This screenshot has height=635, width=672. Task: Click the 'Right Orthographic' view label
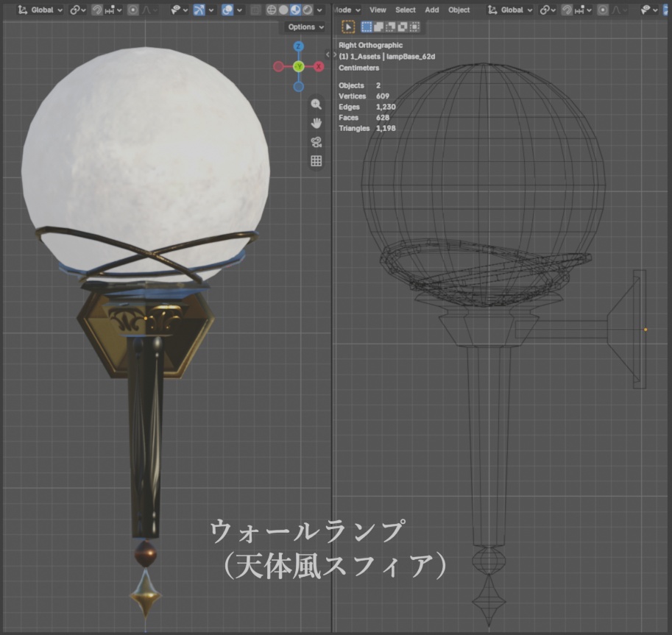click(x=371, y=45)
